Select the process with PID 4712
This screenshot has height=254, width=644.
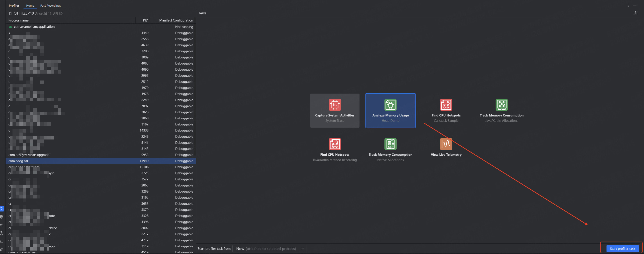click(101, 240)
